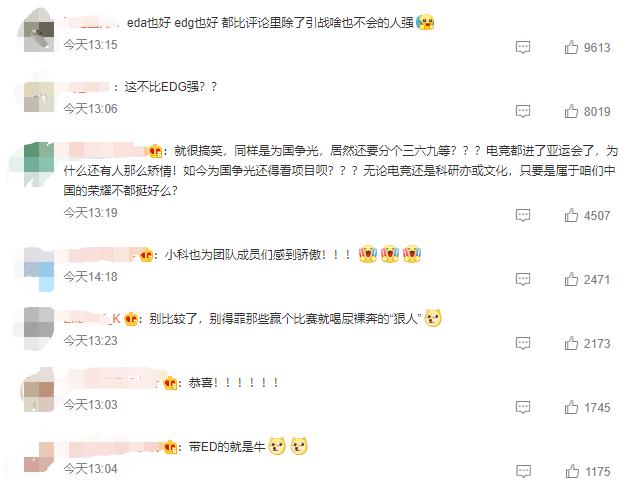Reply to the 今天13:15 comment
Image resolution: width=628 pixels, height=489 pixels.
click(523, 48)
